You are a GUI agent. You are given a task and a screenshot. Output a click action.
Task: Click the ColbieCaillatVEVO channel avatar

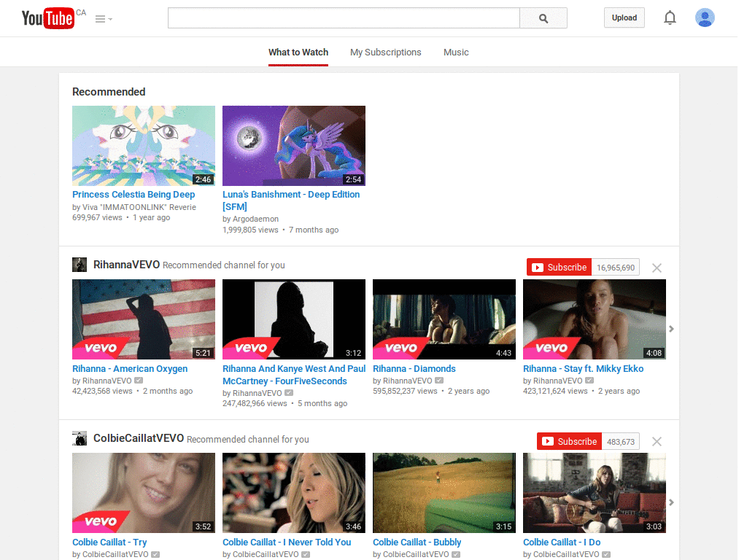point(79,438)
